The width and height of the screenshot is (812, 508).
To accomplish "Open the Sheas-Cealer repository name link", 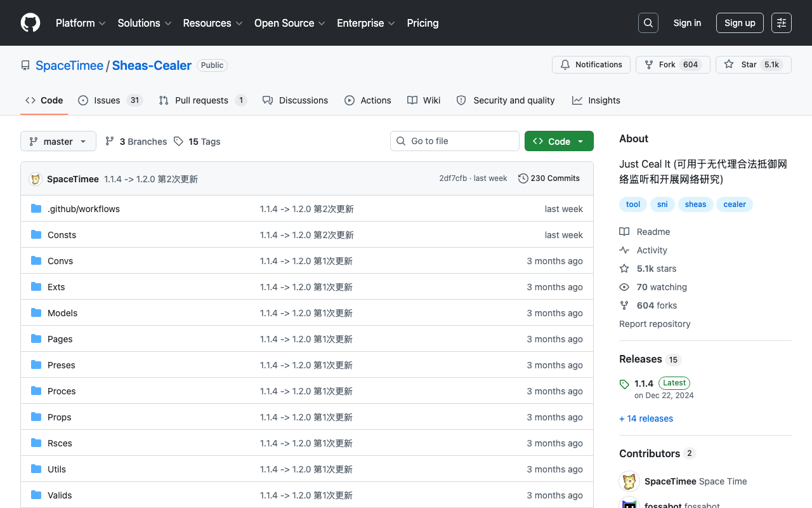I will click(152, 65).
